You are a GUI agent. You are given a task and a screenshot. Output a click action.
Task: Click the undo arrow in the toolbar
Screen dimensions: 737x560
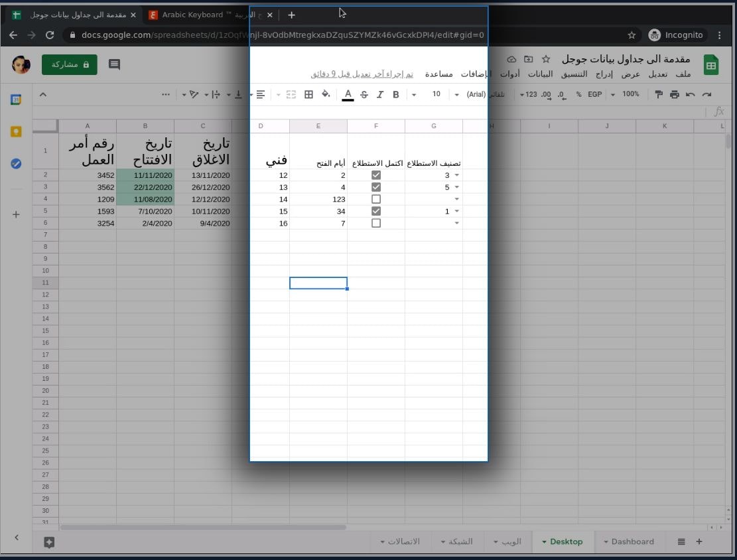coord(690,94)
